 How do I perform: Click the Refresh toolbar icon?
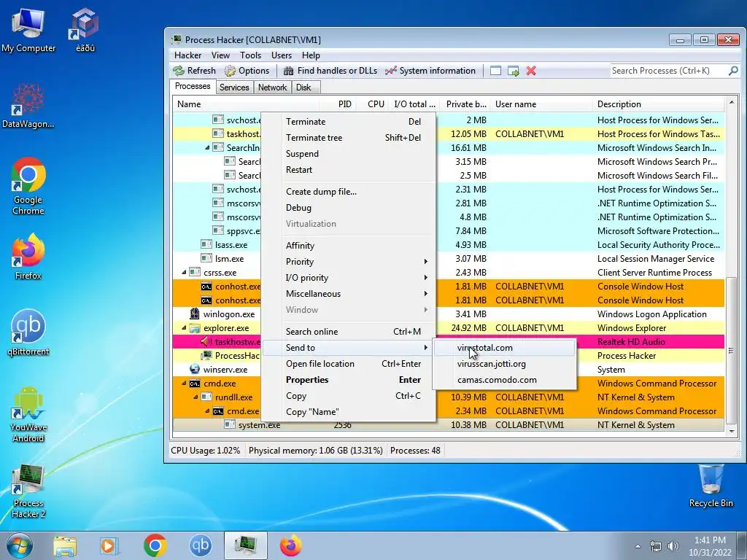point(194,71)
